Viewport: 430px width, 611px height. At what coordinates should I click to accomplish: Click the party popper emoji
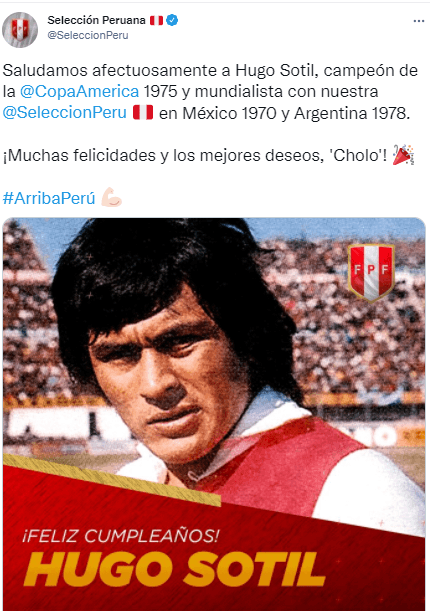[403, 155]
